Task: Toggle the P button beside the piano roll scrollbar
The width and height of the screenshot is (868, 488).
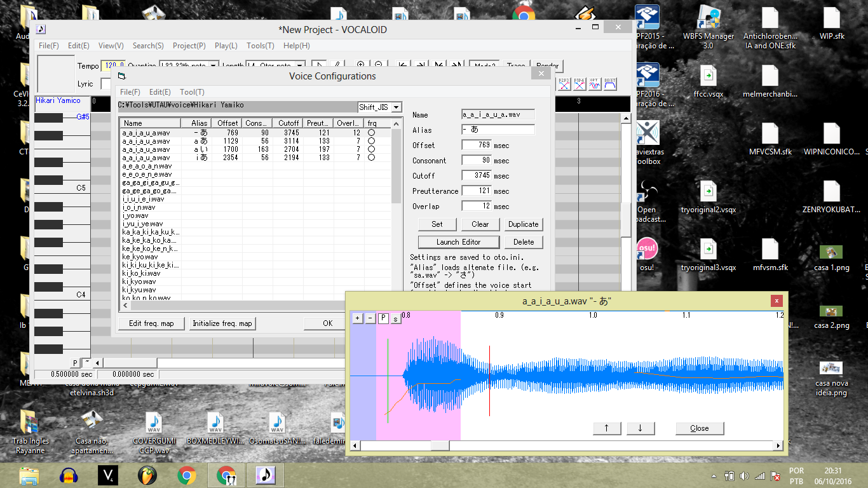Action: [75, 363]
